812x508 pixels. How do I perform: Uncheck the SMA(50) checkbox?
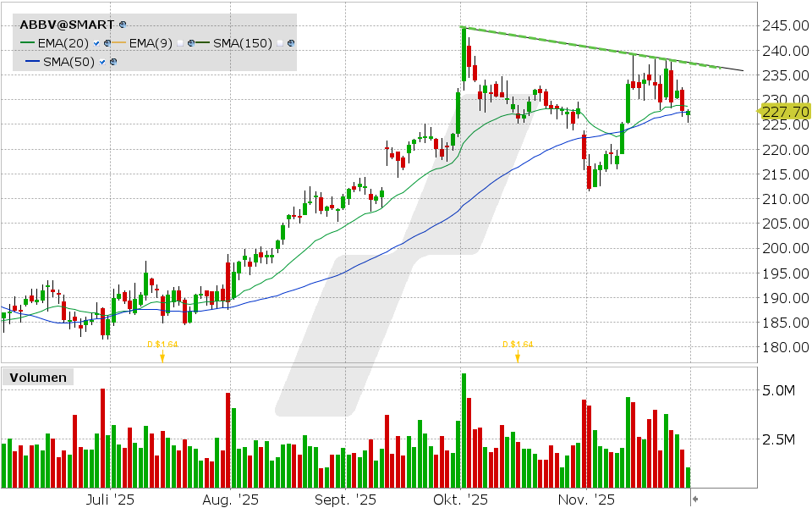pyautogui.click(x=102, y=60)
